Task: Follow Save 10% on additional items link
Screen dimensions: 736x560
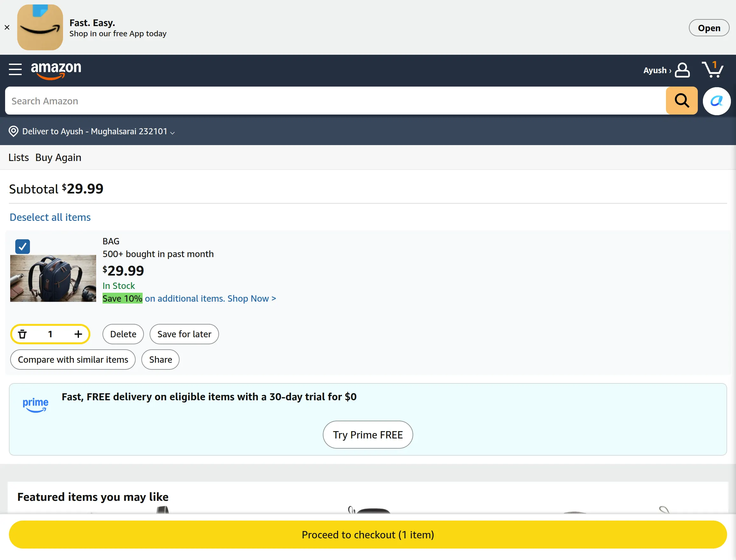Action: 189,298
